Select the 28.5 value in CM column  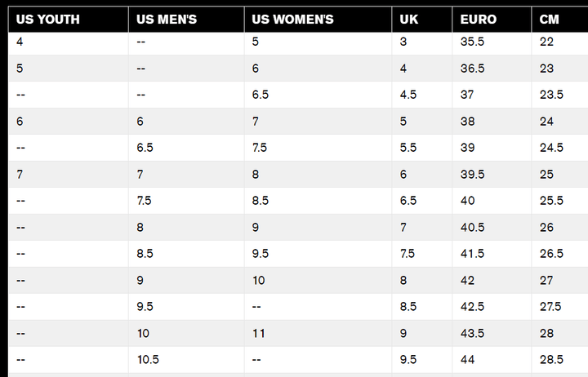pos(551,360)
